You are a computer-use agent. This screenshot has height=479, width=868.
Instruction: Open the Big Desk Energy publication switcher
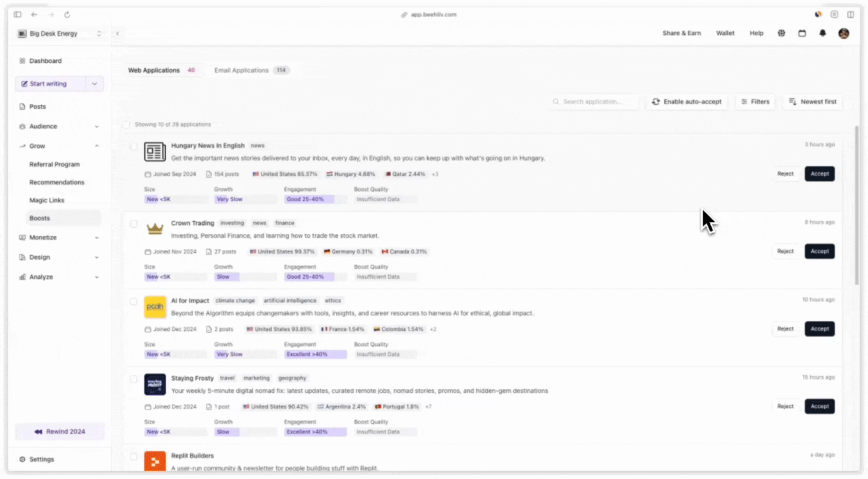coord(60,33)
